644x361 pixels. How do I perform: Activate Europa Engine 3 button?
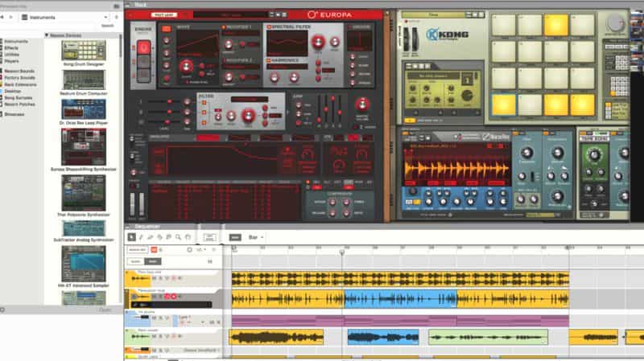pos(143,76)
